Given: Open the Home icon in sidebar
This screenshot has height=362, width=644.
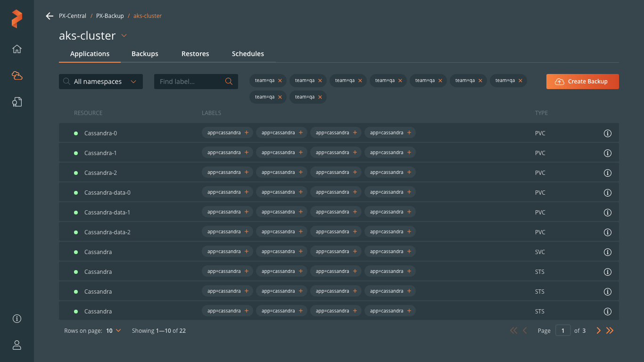Looking at the screenshot, I should (17, 49).
